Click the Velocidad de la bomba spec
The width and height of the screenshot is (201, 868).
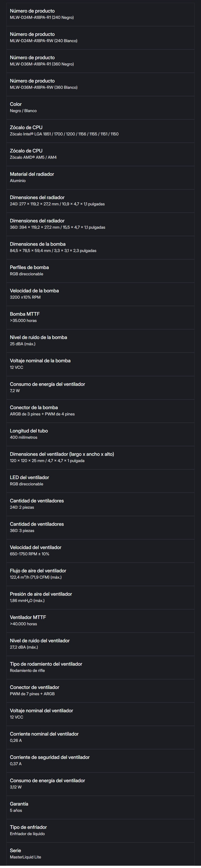(x=34, y=294)
